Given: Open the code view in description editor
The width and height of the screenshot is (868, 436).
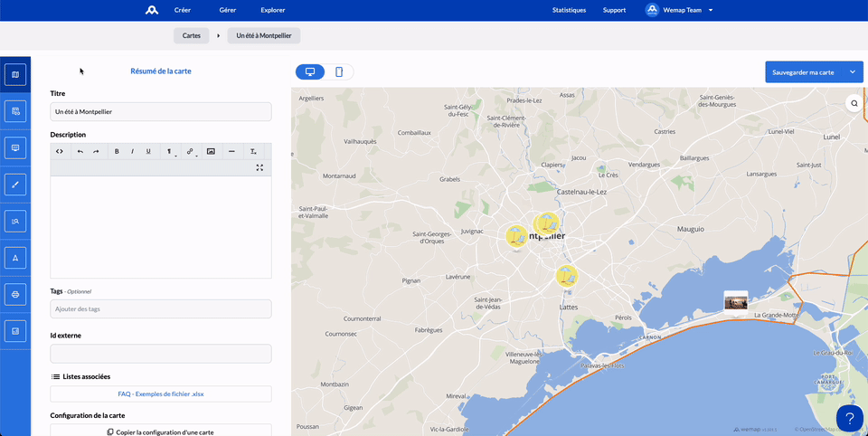Looking at the screenshot, I should 60,151.
